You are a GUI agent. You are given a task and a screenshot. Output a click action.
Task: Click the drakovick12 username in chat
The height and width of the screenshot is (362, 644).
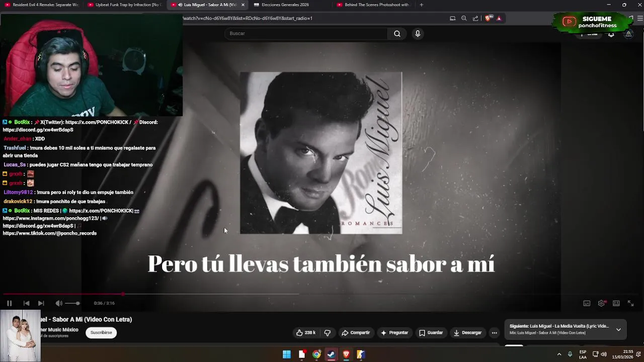[18, 202]
